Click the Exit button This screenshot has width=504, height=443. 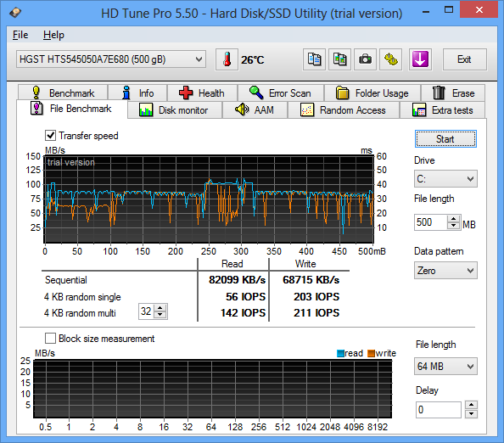tap(464, 59)
